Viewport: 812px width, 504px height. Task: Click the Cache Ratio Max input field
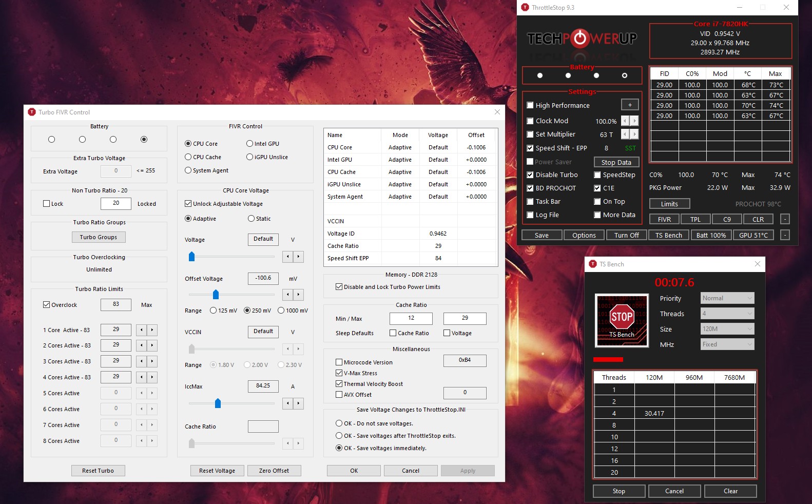465,318
